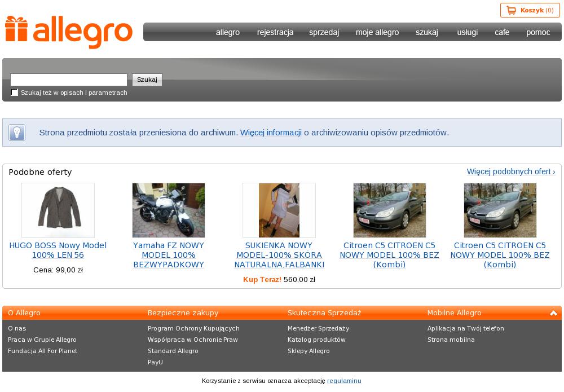The image size is (564, 392).
Task: Open the sprzedaj menu item
Action: (324, 32)
